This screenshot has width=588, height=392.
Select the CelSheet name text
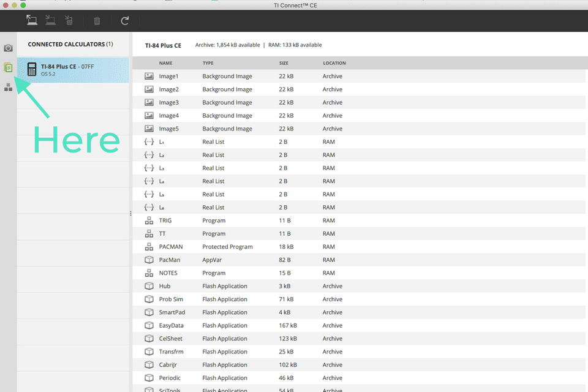pyautogui.click(x=171, y=338)
